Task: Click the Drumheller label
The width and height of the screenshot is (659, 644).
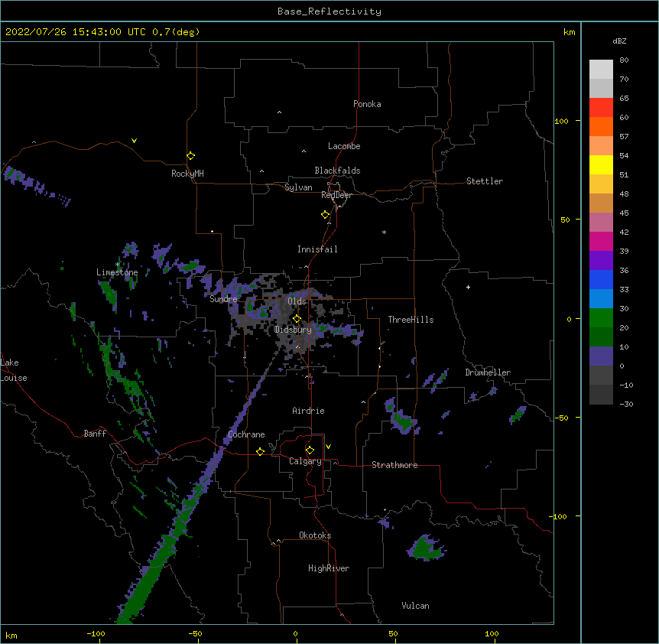Action: pyautogui.click(x=488, y=372)
